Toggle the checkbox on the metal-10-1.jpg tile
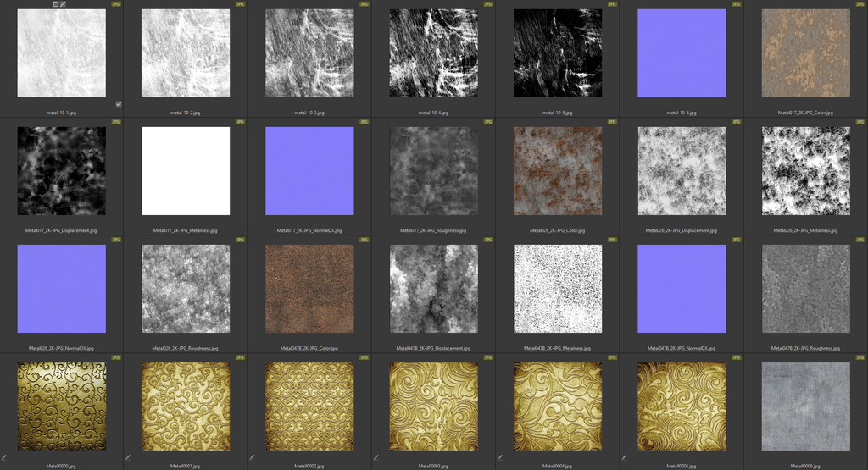 point(119,104)
